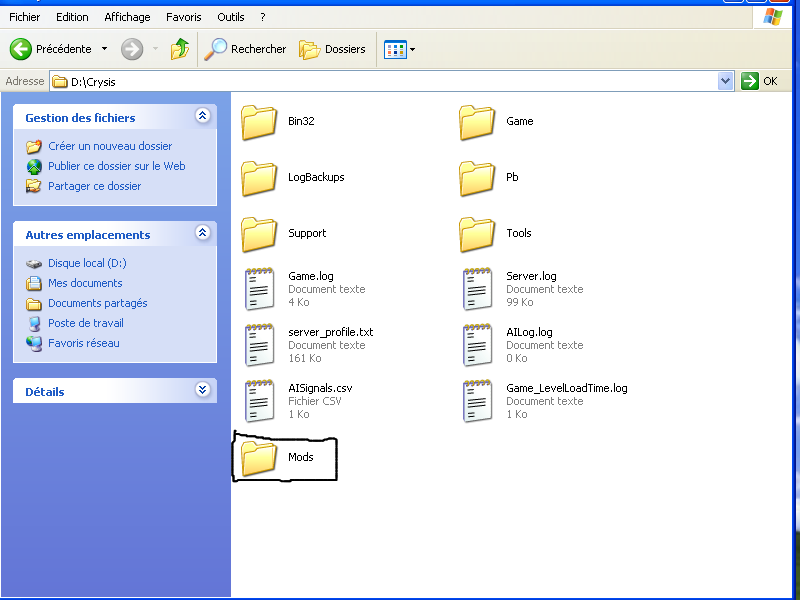
Task: Go up one folder level icon
Action: 180,49
